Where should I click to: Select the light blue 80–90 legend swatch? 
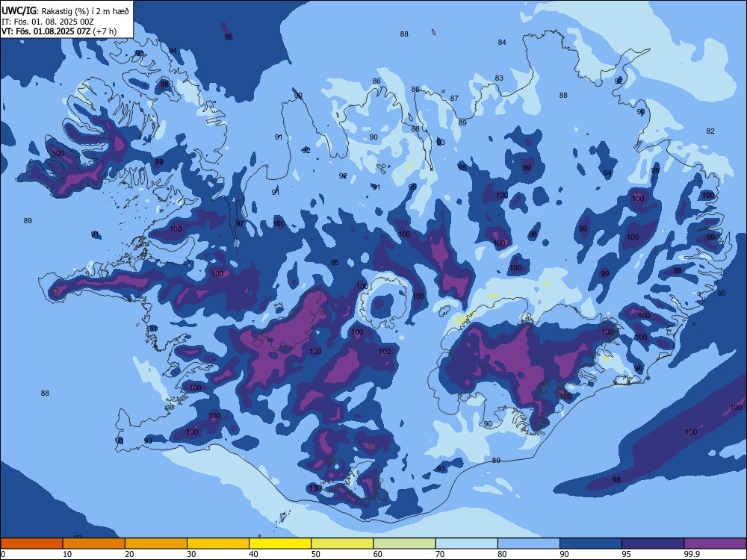(x=529, y=544)
